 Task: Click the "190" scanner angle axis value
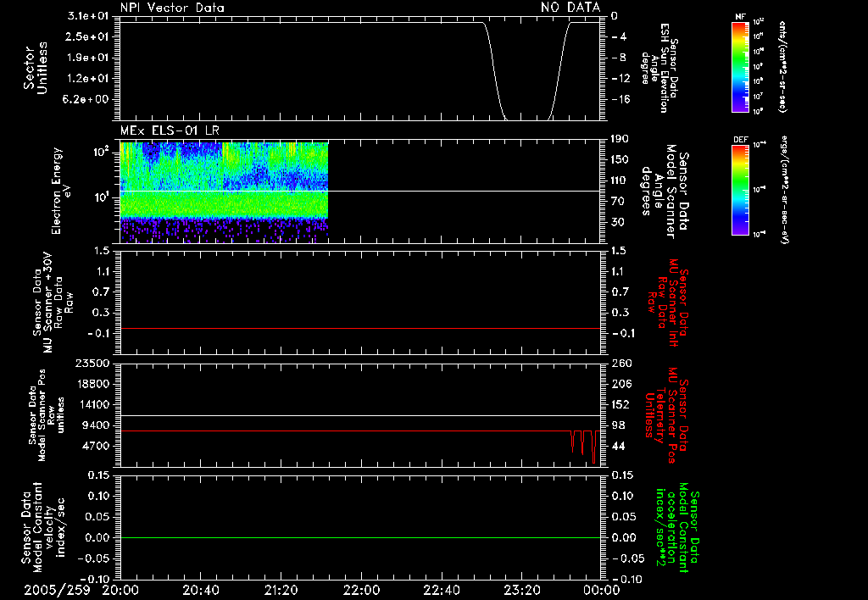(620, 139)
